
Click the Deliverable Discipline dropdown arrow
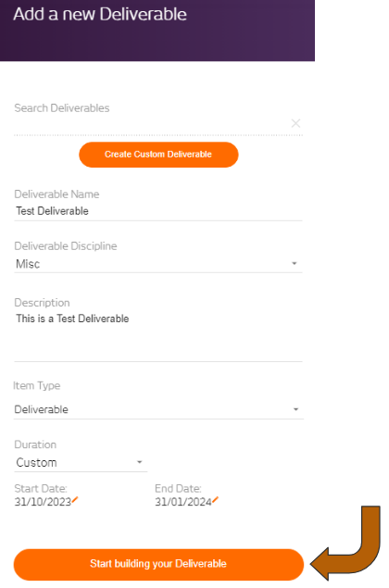[x=295, y=264]
